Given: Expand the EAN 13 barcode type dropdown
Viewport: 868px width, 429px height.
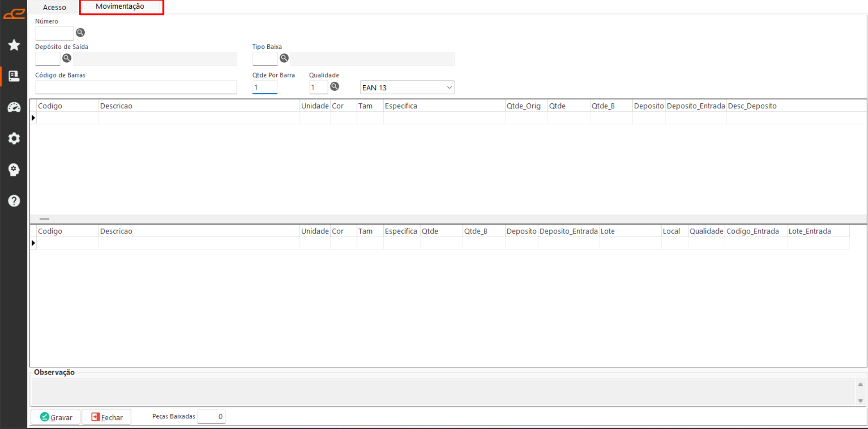Looking at the screenshot, I should click(x=449, y=88).
